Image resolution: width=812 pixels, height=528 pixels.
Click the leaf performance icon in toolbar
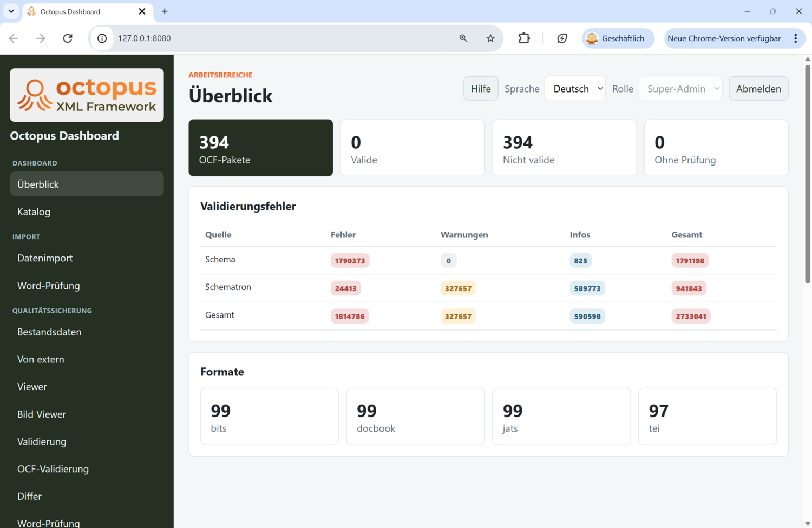[x=562, y=38]
